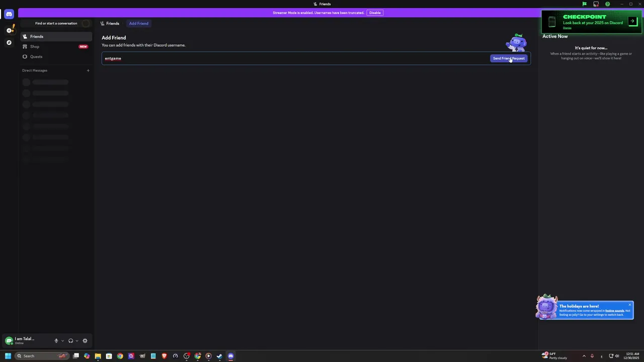Disable Streamer Mode from the banner
The image size is (644, 362).
tap(375, 13)
